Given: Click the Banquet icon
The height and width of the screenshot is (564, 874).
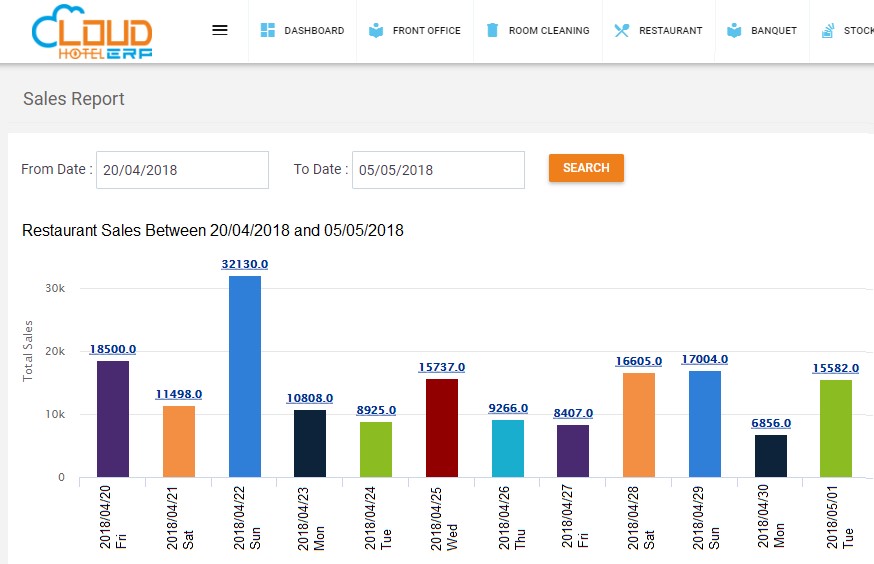Looking at the screenshot, I should tap(734, 30).
